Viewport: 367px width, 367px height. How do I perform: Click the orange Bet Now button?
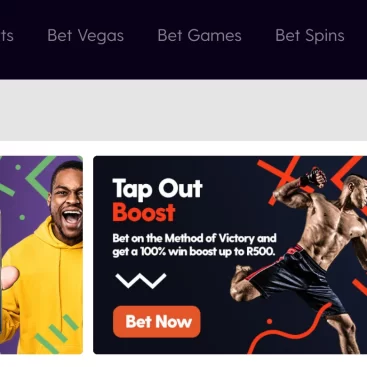(157, 322)
